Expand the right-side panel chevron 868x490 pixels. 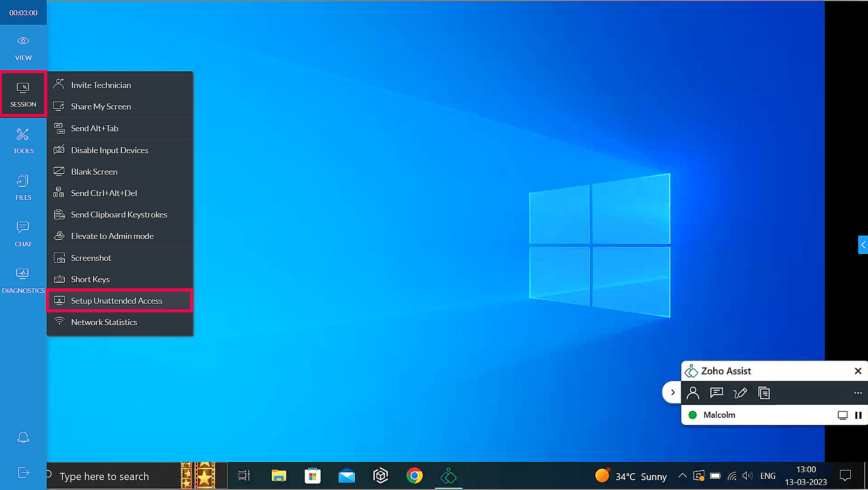(863, 245)
